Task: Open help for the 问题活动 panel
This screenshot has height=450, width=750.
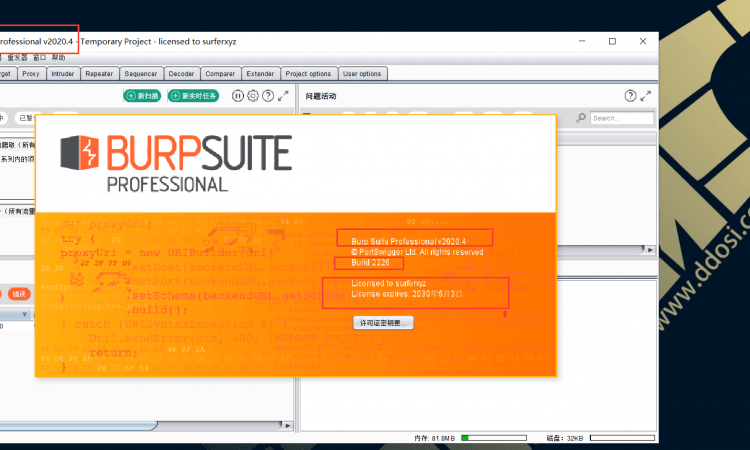Action: pyautogui.click(x=630, y=96)
